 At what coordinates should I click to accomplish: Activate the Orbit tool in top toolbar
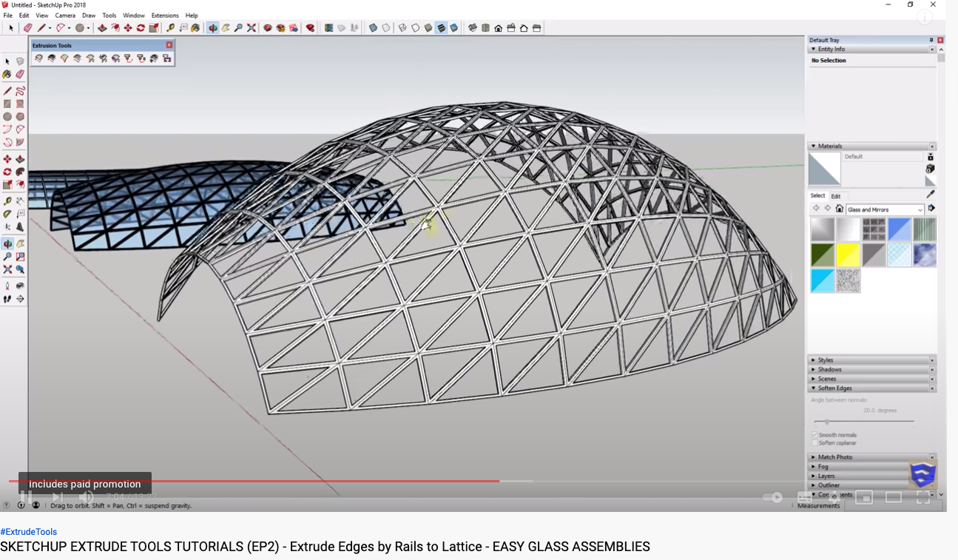pos(213,28)
